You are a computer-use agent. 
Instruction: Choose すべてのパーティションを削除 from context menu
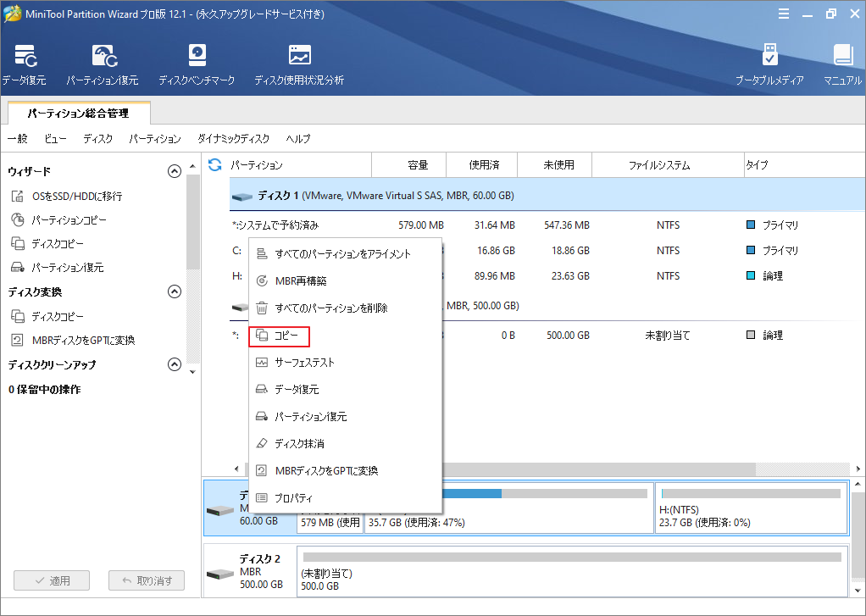[x=345, y=308]
